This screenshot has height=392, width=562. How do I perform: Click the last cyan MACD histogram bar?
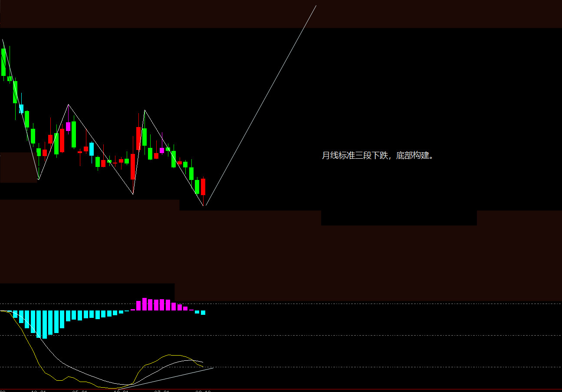(x=203, y=313)
